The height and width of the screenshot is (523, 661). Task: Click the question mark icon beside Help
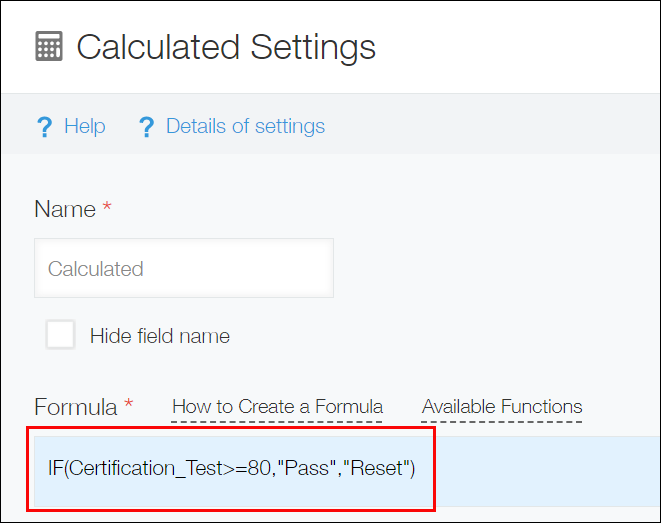point(43,127)
